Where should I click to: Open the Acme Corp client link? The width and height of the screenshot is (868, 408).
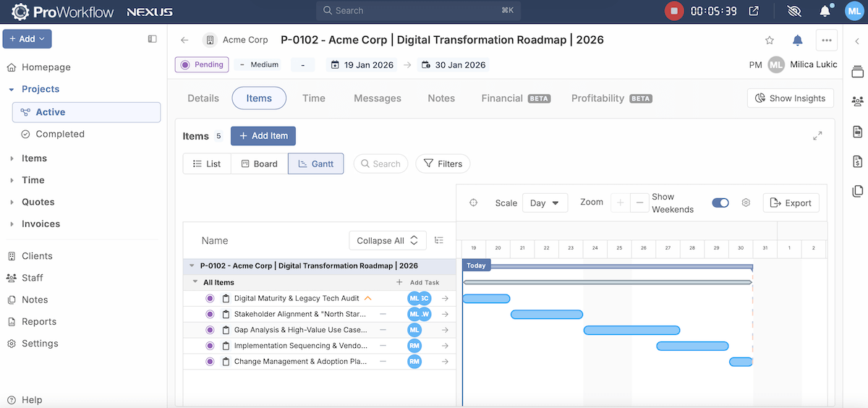tap(245, 40)
